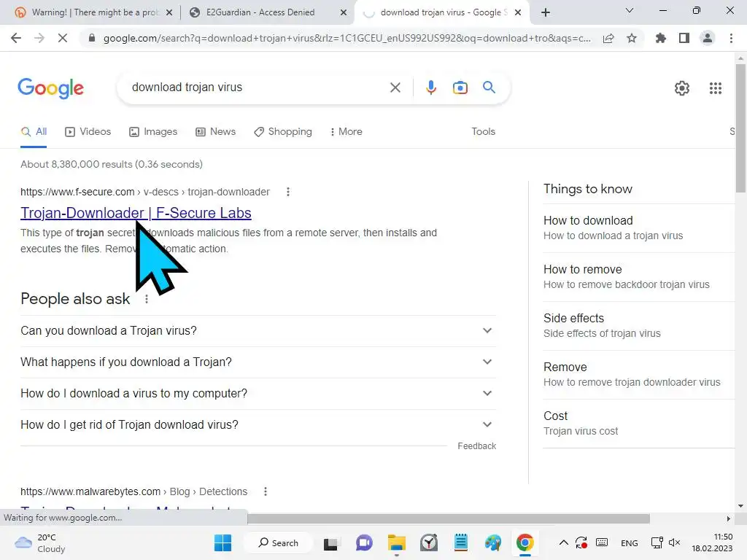Open 'How to remove' in Things to know

[639, 276]
